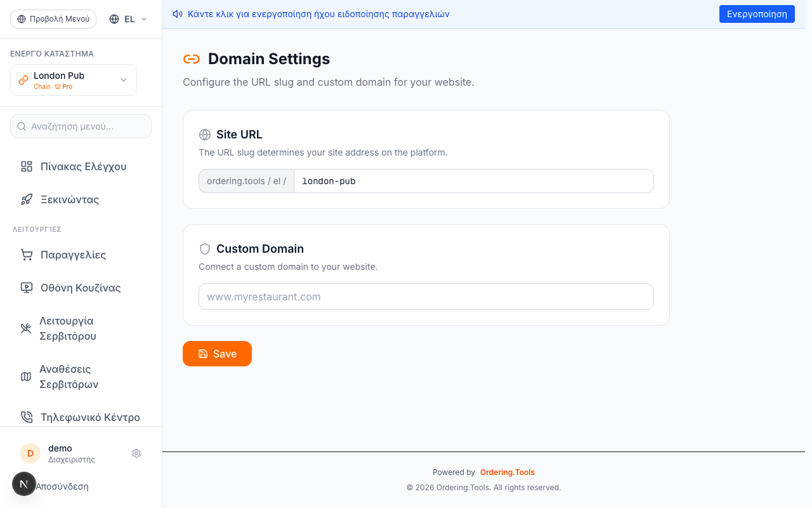
Task: Click the round N logo button
Action: tap(24, 484)
